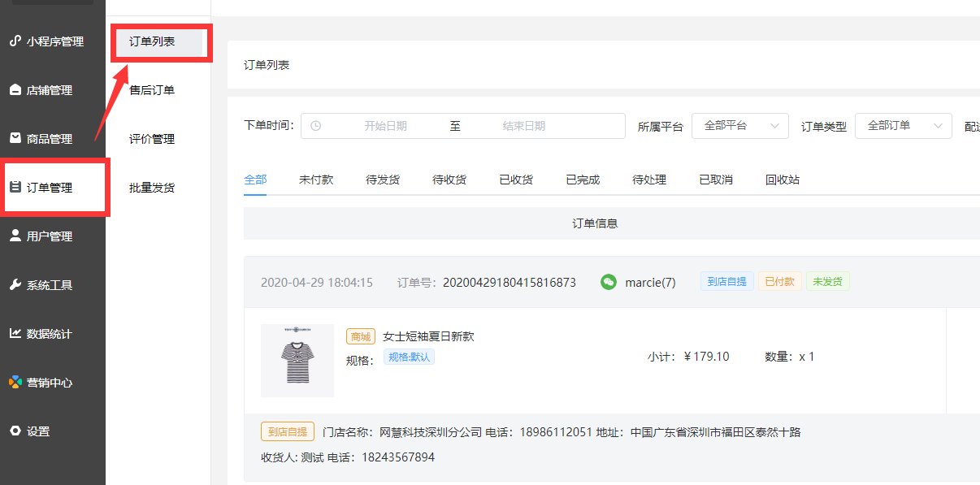Click the 结束日期 date field
The image size is (980, 485).
[524, 126]
